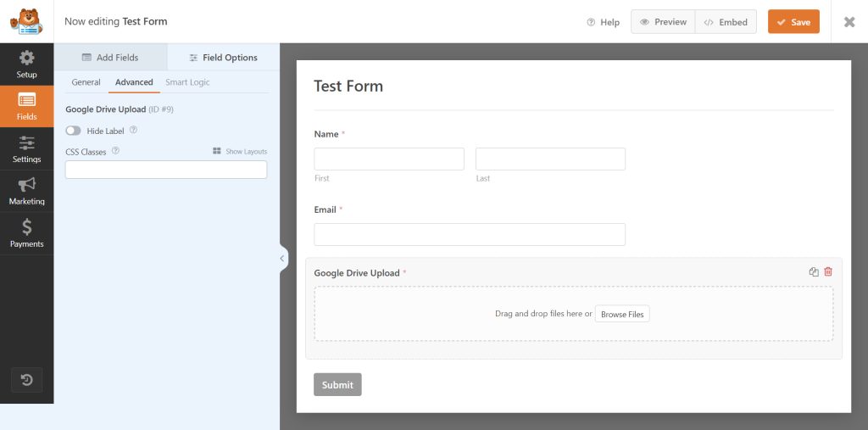Open the Marketing megaphone section
This screenshot has width=868, height=430.
pyautogui.click(x=26, y=191)
